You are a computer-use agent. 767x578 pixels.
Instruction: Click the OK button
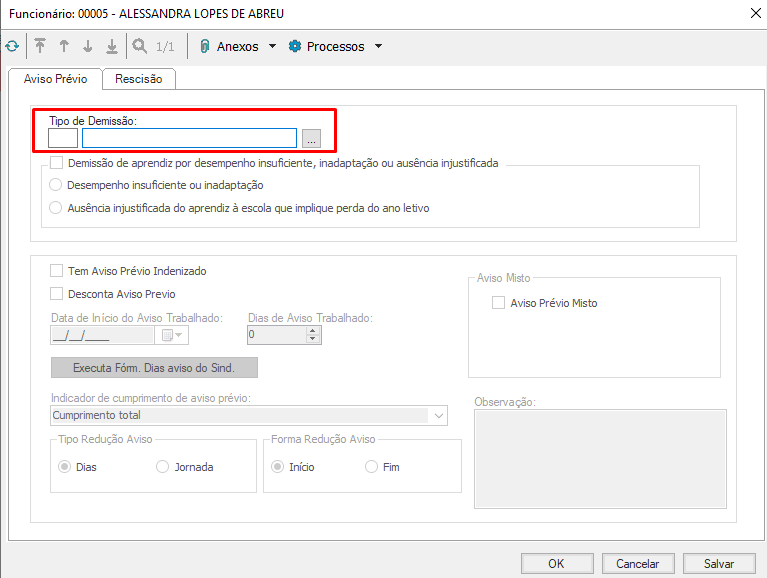pyautogui.click(x=557, y=564)
